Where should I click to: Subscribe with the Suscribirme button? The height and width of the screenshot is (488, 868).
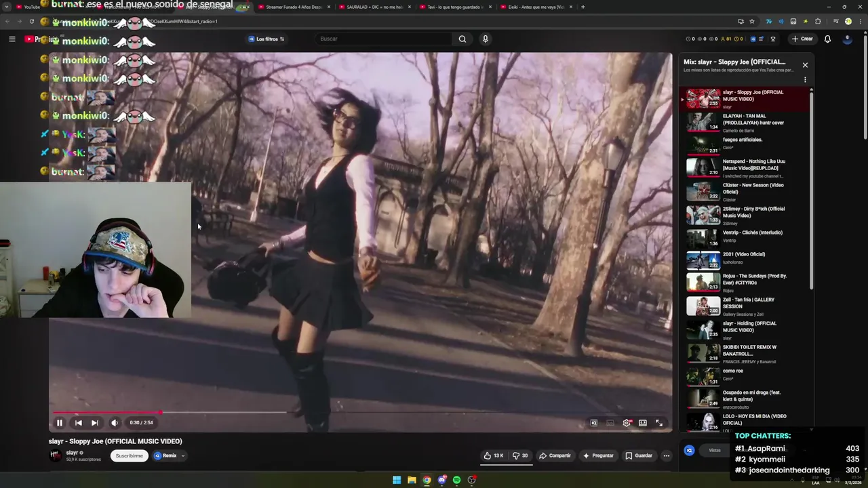pyautogui.click(x=129, y=455)
